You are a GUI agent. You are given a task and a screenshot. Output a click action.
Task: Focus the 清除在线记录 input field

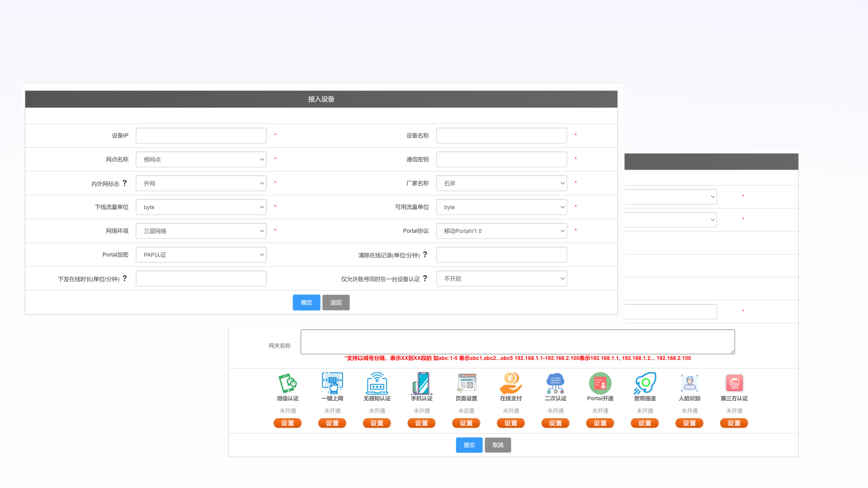tap(502, 255)
